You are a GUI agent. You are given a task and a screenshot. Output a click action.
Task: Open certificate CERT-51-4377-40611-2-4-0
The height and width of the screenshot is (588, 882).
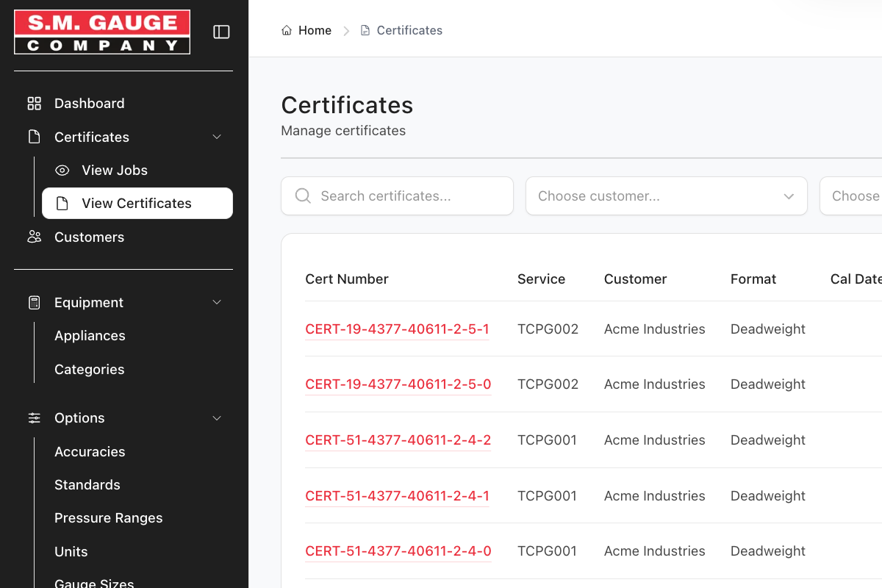pos(398,551)
